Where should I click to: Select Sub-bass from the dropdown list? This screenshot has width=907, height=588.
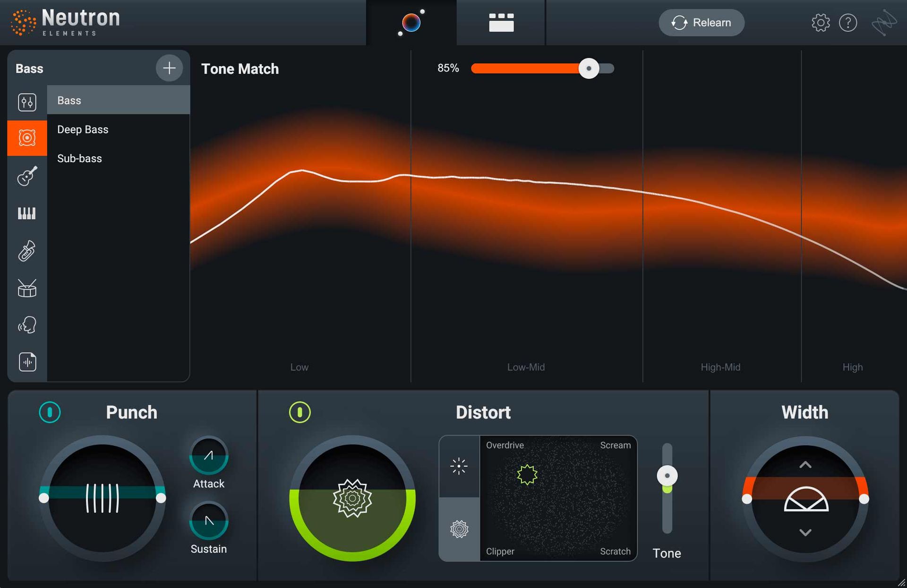point(79,157)
